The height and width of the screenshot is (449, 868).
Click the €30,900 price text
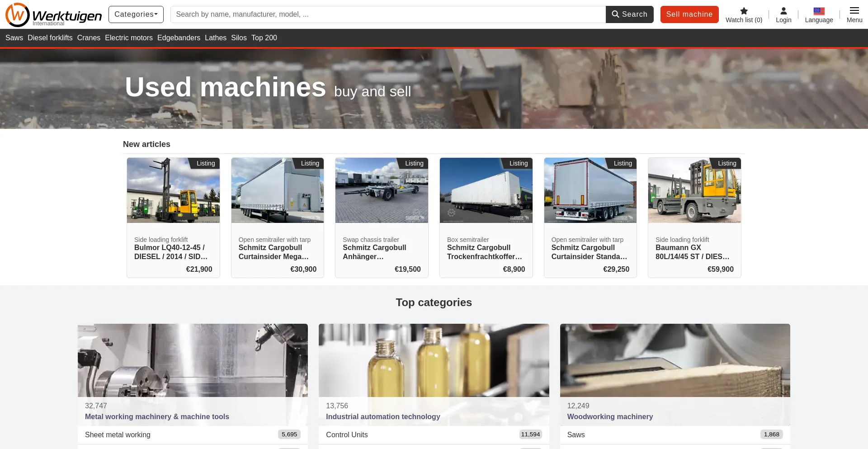point(303,269)
